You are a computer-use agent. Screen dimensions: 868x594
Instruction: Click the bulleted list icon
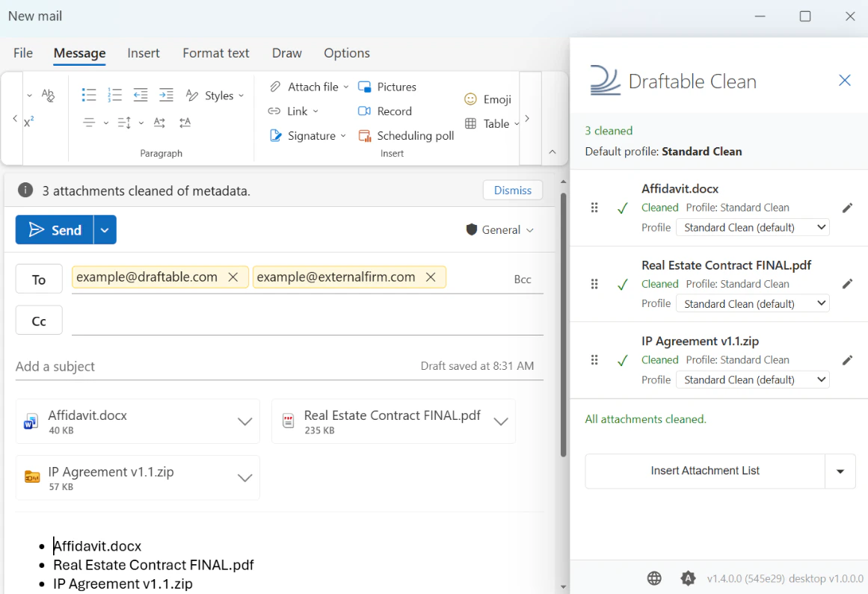click(88, 95)
